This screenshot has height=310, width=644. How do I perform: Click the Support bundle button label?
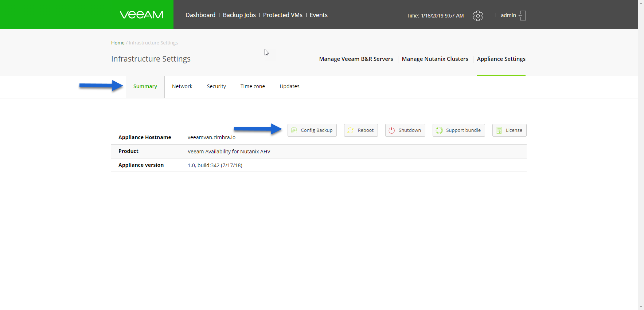click(463, 130)
